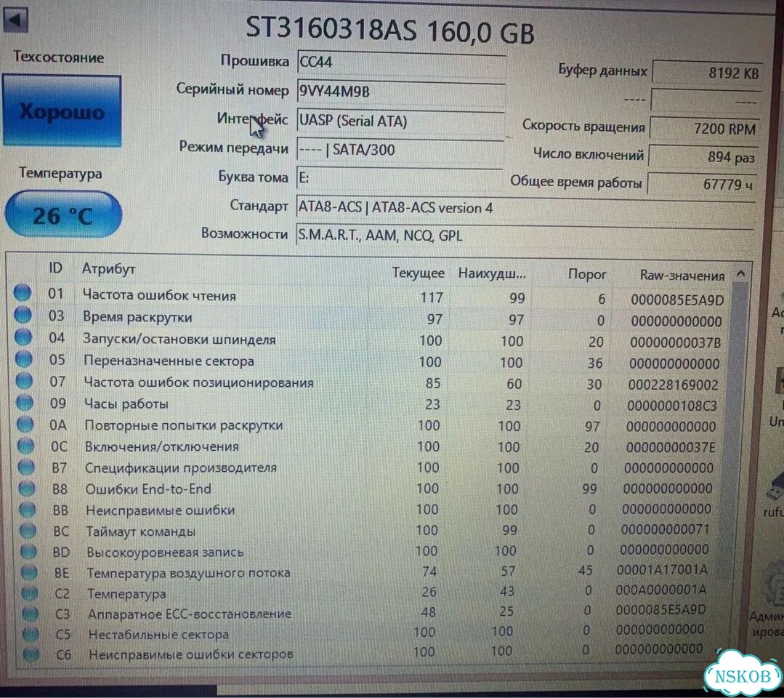Click the status dot for attribute C6
Screen dimensions: 784x698
pyautogui.click(x=31, y=654)
